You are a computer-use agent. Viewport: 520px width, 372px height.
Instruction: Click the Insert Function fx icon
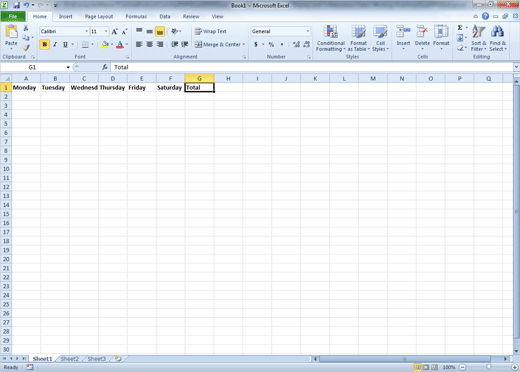tap(105, 67)
